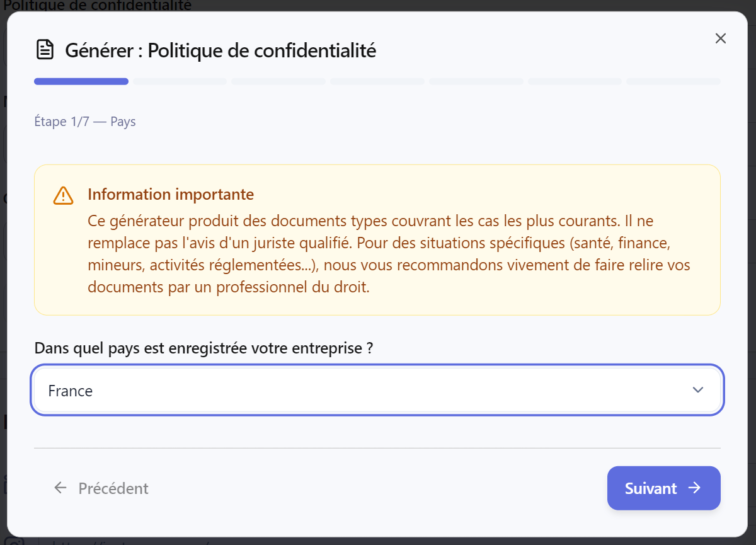Expand the country list via the chevron arrow
This screenshot has height=545, width=756.
tap(697, 390)
